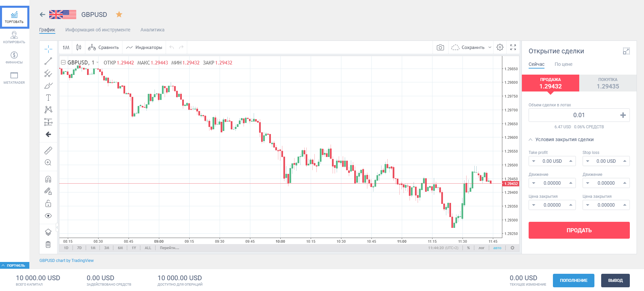Select the crosshair cursor tool
The image size is (644, 291).
(48, 49)
